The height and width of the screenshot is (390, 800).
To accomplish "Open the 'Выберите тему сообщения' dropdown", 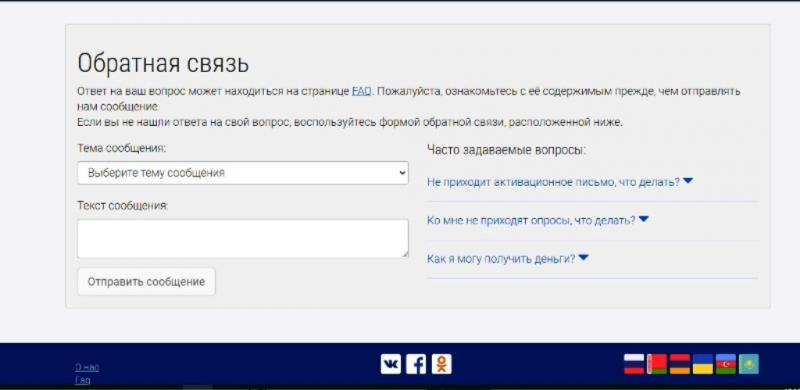I will coord(243,173).
